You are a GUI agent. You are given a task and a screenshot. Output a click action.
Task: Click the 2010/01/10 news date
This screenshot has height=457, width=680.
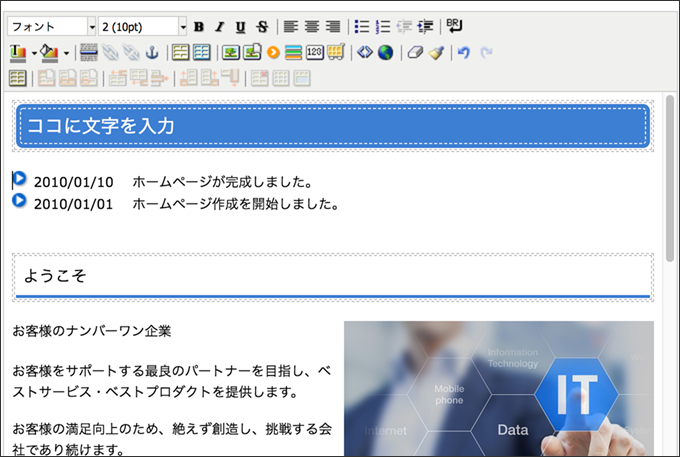pyautogui.click(x=74, y=182)
